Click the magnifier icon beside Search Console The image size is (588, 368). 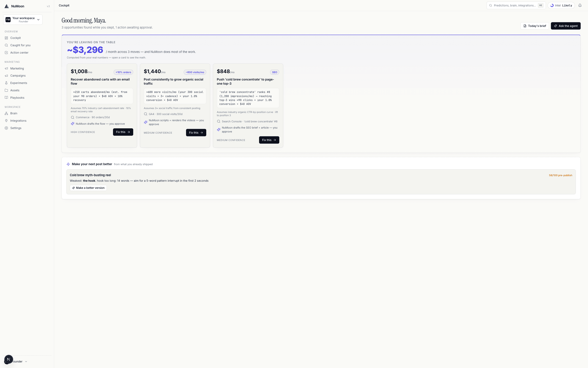pyautogui.click(x=219, y=121)
